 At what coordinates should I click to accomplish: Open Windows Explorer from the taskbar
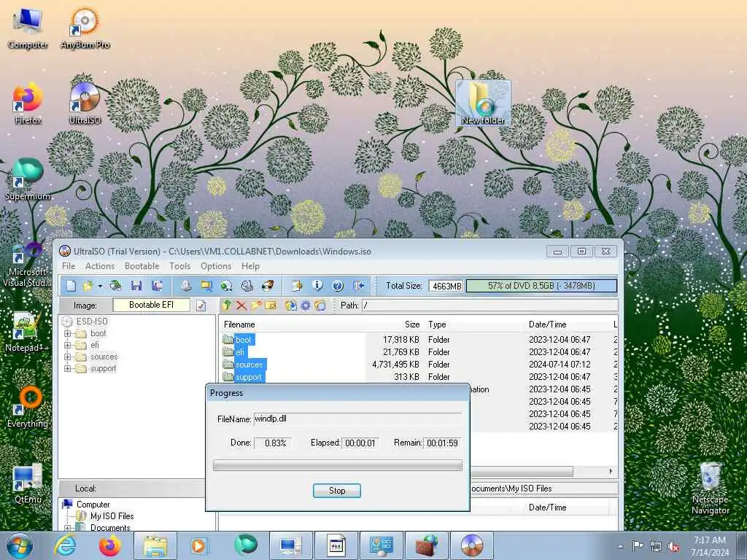pyautogui.click(x=155, y=545)
